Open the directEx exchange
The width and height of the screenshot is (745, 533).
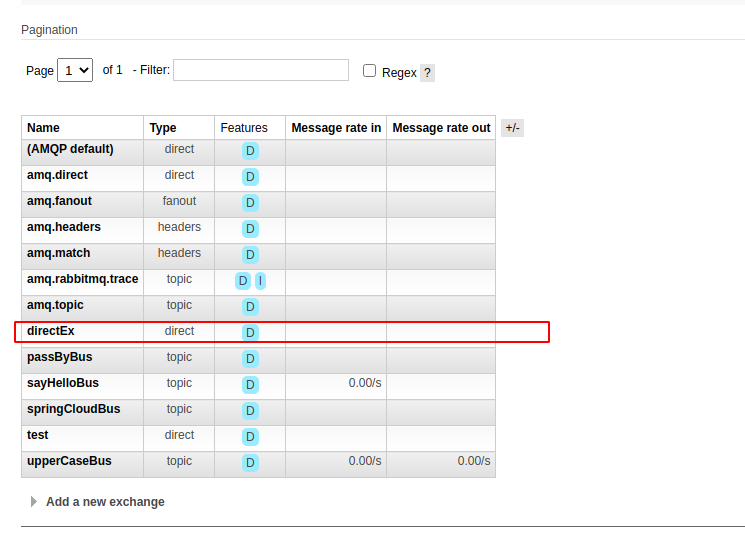[51, 331]
